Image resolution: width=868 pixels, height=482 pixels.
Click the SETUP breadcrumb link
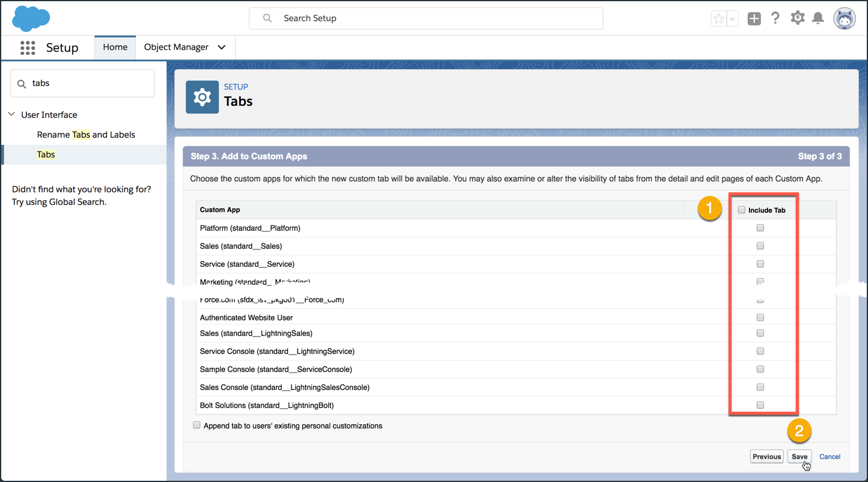point(236,87)
